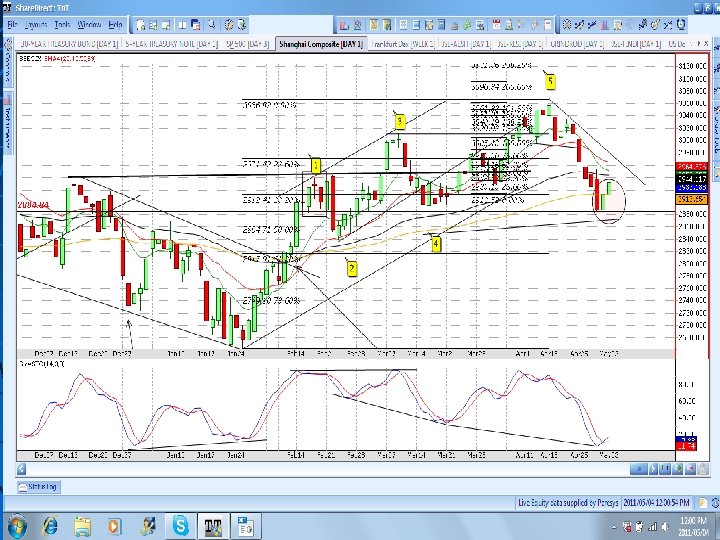Image resolution: width=720 pixels, height=540 pixels.
Task: Click 'Live Equity data supplied by Peresys' text
Action: coord(568,503)
